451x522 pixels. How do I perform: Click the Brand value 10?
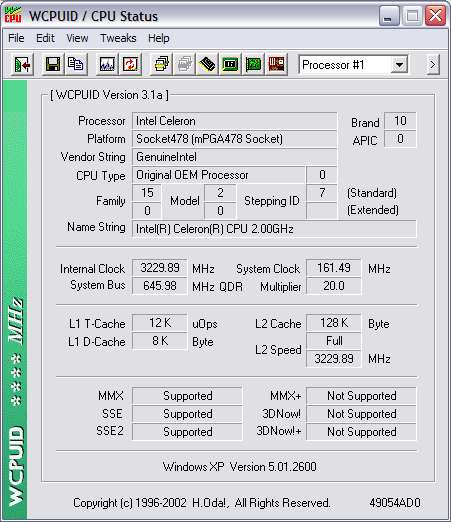(x=400, y=121)
